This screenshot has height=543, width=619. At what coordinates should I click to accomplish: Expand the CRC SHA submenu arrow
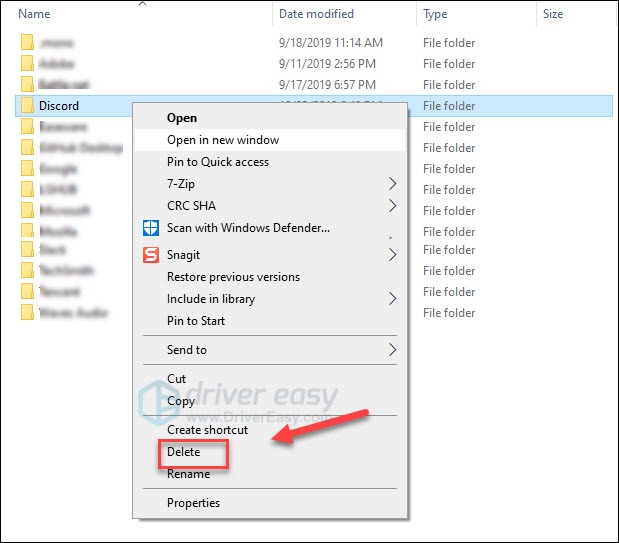click(392, 206)
